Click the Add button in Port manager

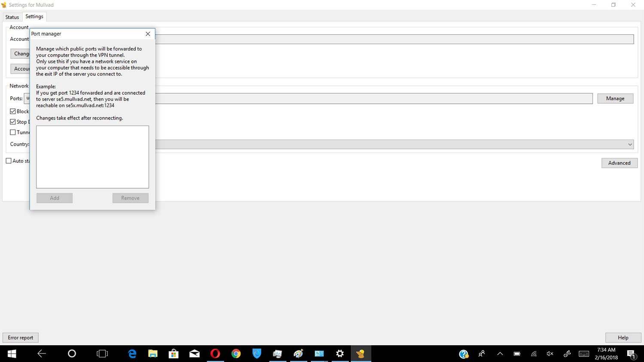[55, 198]
